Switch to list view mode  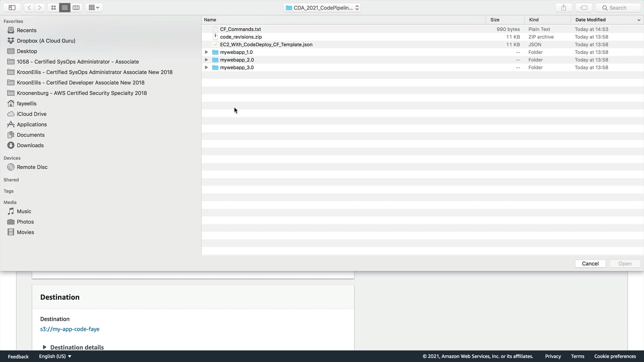[65, 8]
